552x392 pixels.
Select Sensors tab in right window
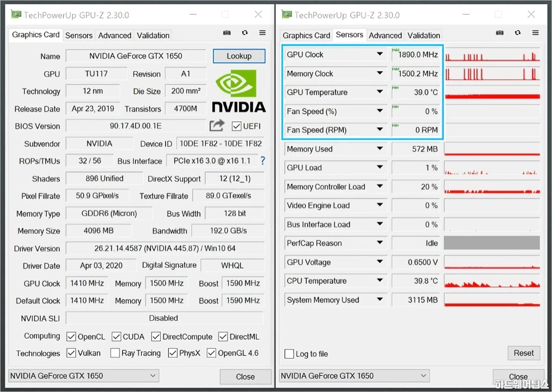click(349, 35)
